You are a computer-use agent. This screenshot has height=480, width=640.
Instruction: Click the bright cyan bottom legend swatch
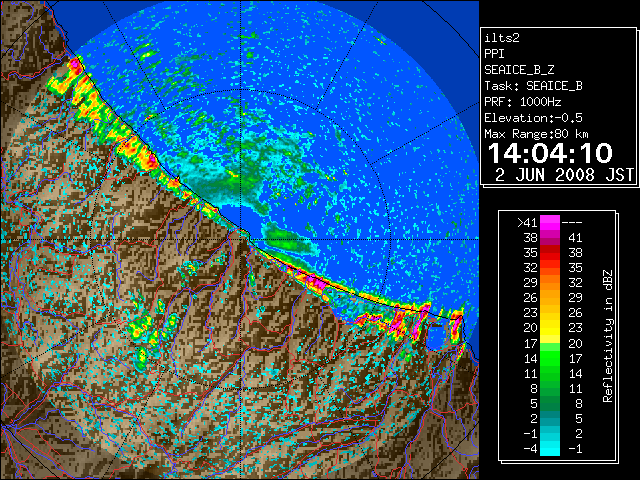(x=550, y=449)
